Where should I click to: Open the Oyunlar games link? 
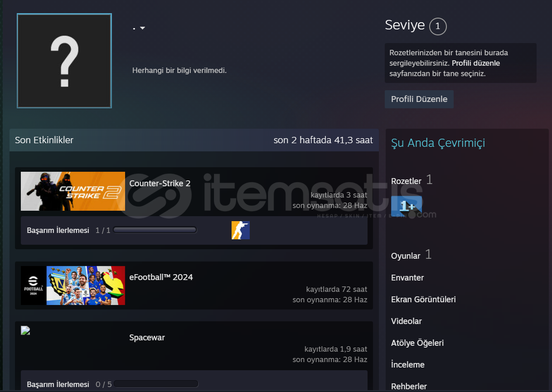(x=406, y=256)
